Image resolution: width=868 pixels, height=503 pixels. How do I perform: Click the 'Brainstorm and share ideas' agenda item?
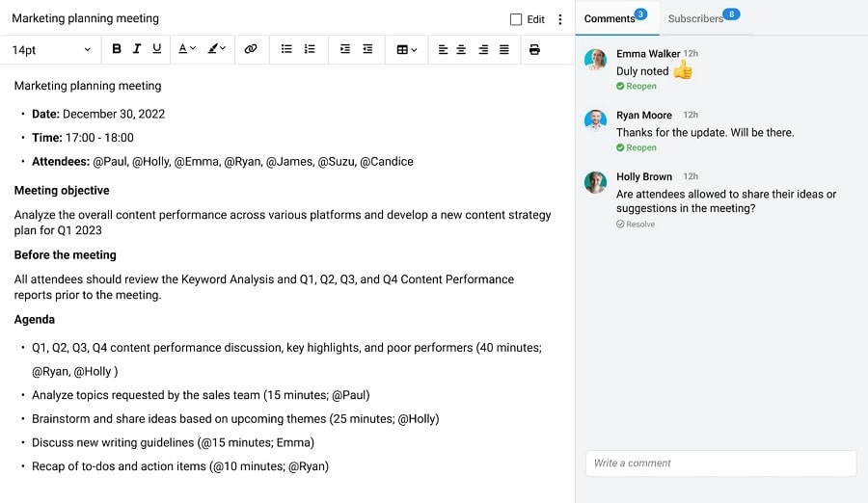tap(235, 419)
